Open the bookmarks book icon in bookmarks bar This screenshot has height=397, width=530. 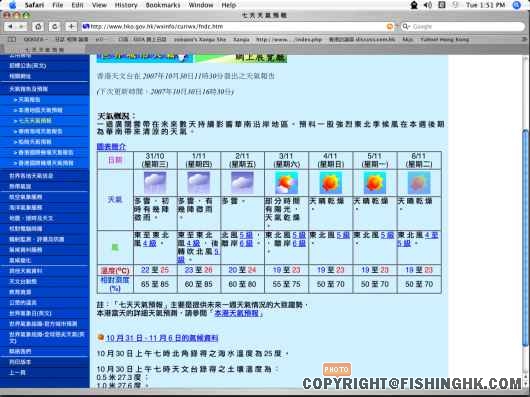[12, 40]
